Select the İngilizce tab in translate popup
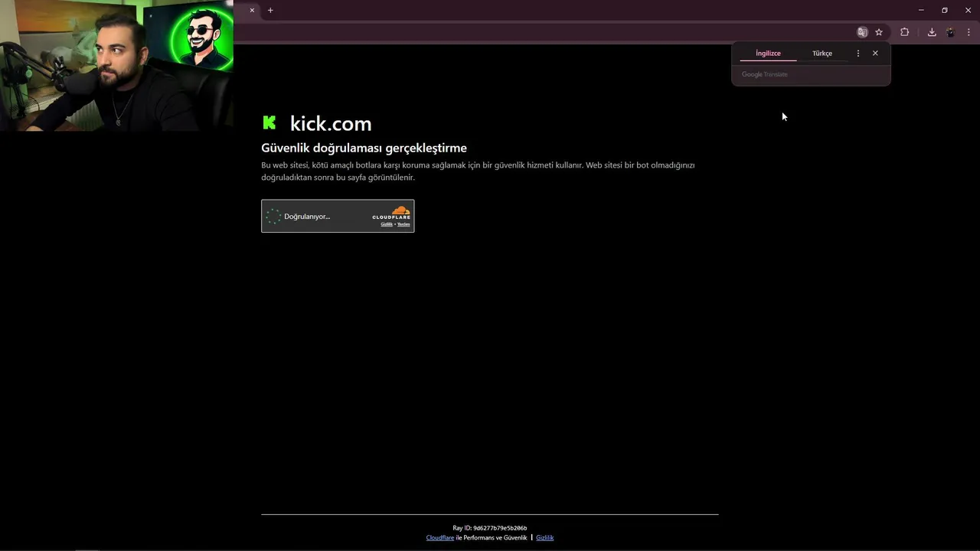 (x=768, y=53)
